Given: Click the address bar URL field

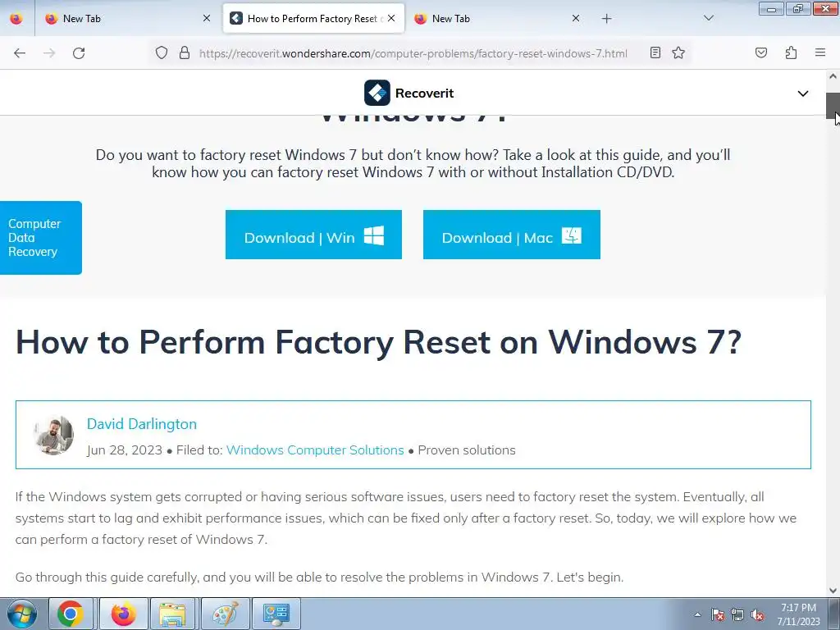Looking at the screenshot, I should [413, 53].
